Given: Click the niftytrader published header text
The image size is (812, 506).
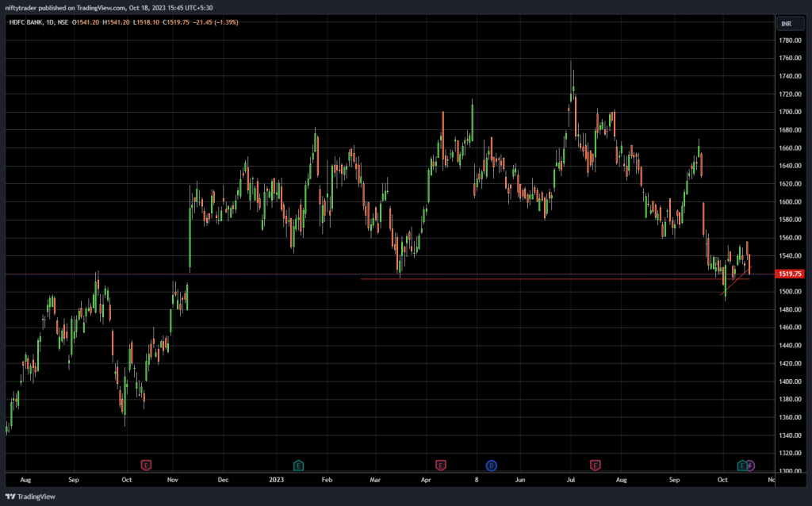Looking at the screenshot, I should pos(109,8).
